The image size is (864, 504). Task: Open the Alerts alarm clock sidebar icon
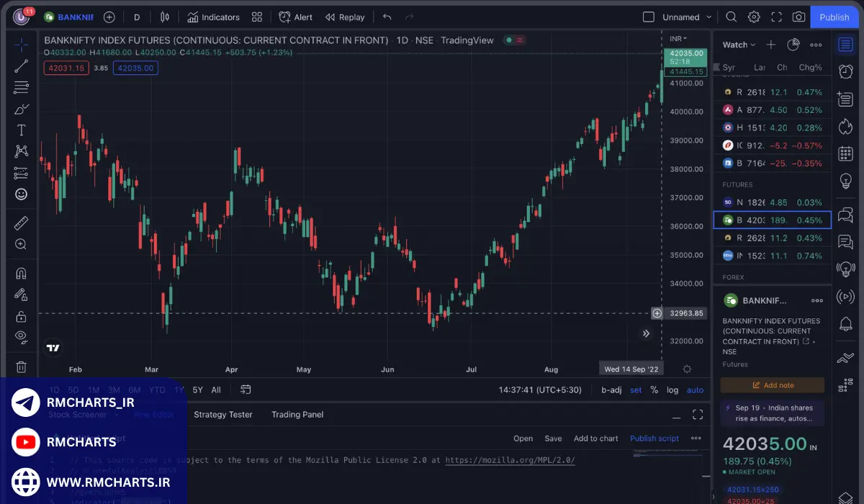[x=846, y=71]
